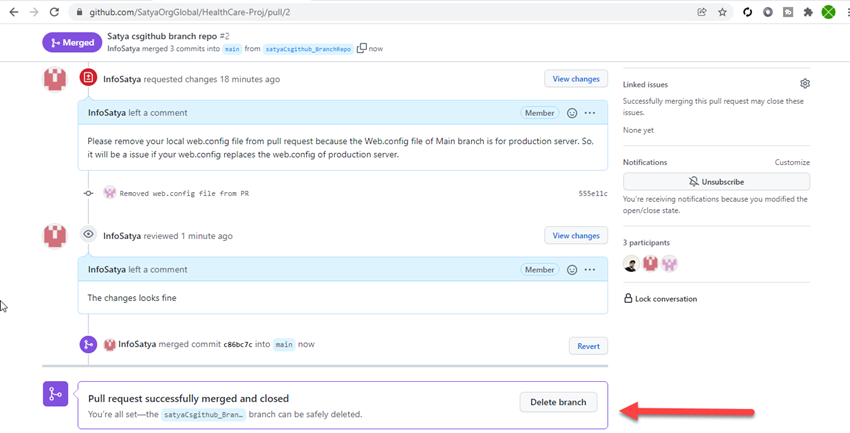Open the third, pink participant avatar
850x433 pixels.
coord(669,264)
